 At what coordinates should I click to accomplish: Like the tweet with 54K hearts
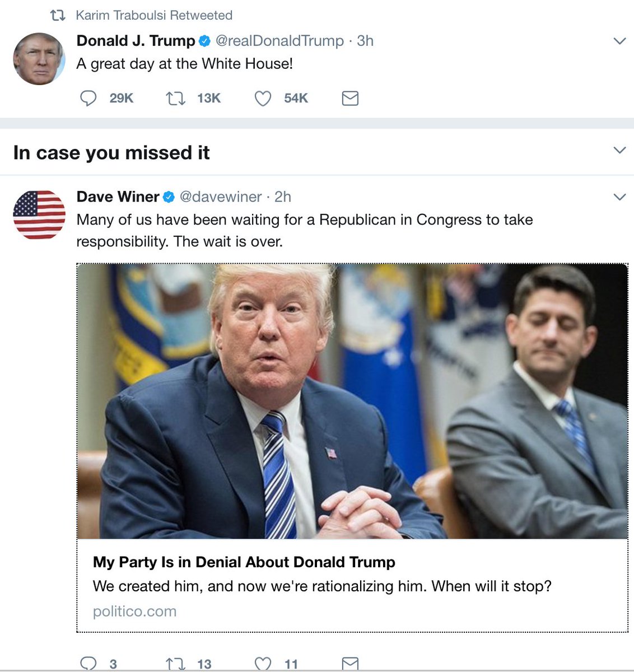[x=263, y=99]
